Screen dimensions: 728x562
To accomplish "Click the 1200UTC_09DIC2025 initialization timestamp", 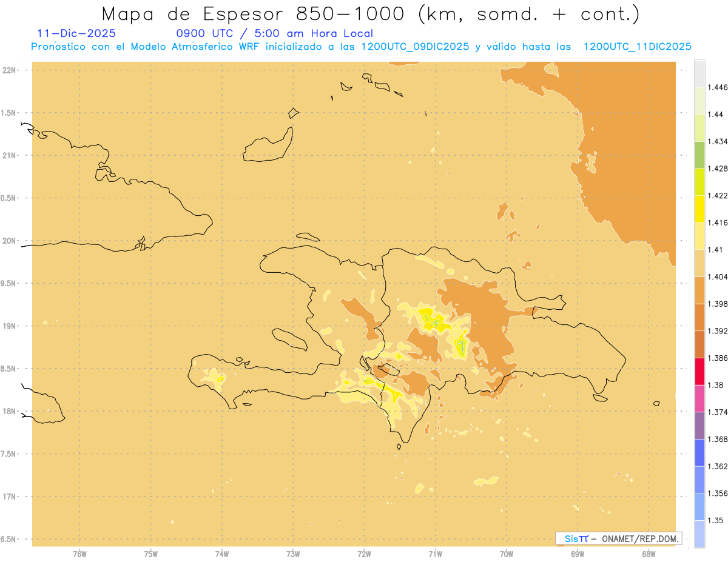I will pos(415,47).
